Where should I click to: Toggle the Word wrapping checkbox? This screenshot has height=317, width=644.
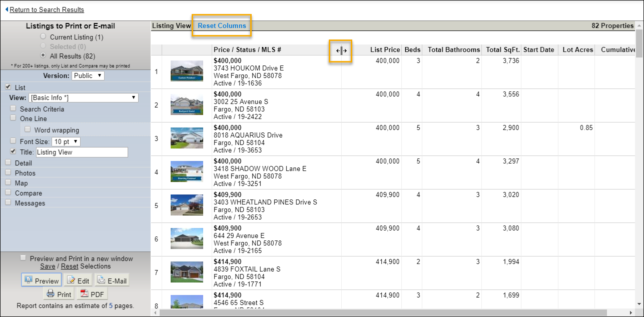(28, 129)
